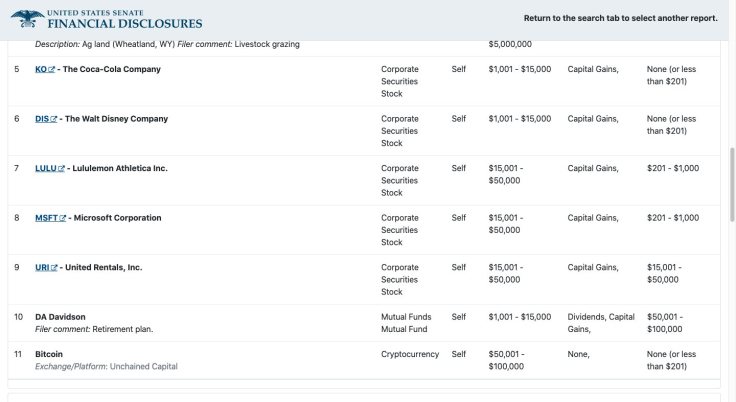The height and width of the screenshot is (402, 736).
Task: Select 'Corporate Securities Stock' in MSFT row
Action: tap(399, 230)
